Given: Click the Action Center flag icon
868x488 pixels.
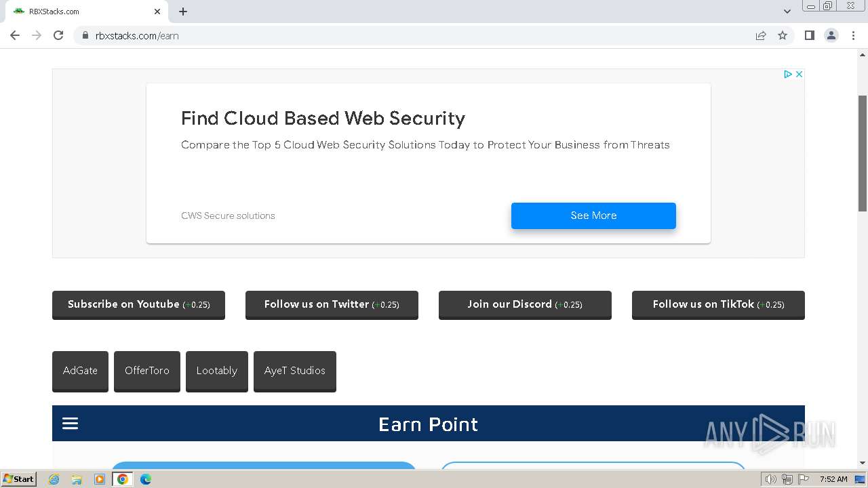Looking at the screenshot, I should pyautogui.click(x=804, y=479).
